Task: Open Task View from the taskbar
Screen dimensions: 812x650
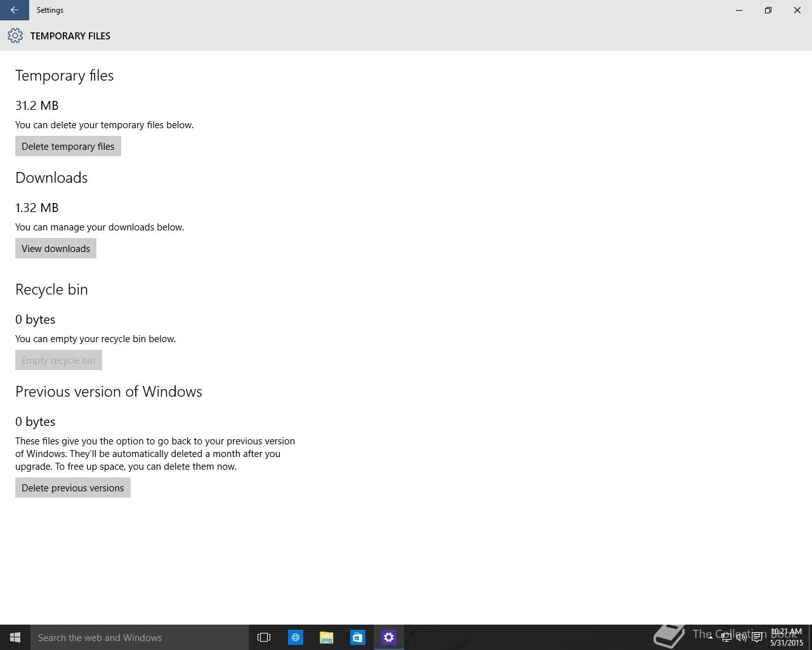Action: click(x=264, y=637)
